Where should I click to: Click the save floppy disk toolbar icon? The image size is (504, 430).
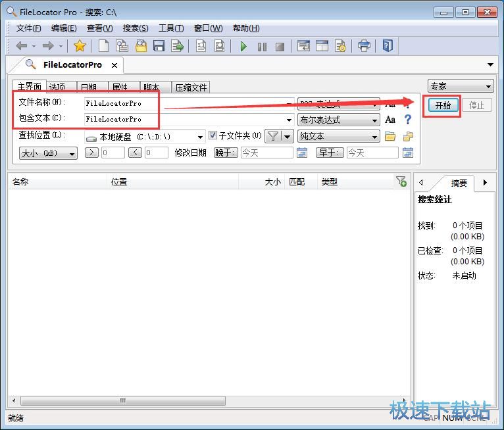(x=159, y=46)
